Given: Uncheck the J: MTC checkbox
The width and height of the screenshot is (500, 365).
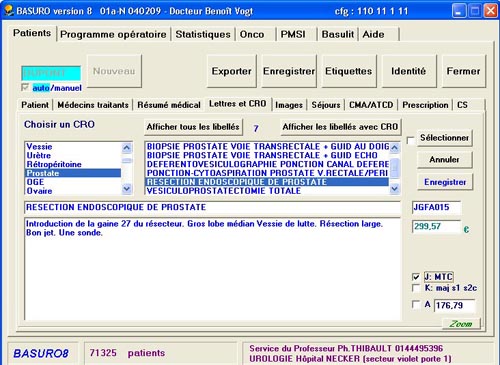Looking at the screenshot, I should pos(416,277).
